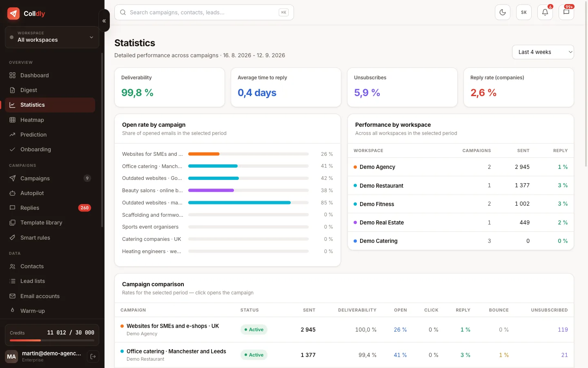The image size is (588, 368).
Task: Click the Campaigns send icon in sidebar
Action: 13,178
